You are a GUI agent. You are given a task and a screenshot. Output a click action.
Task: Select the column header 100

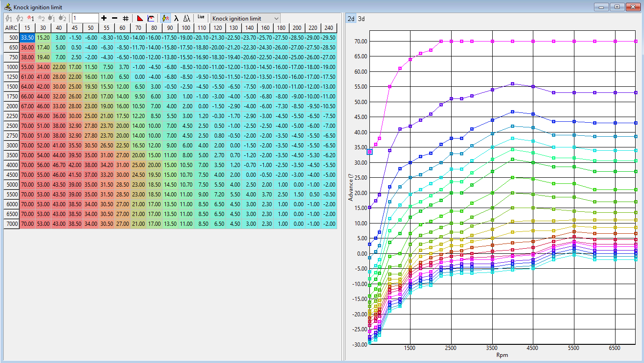(186, 28)
